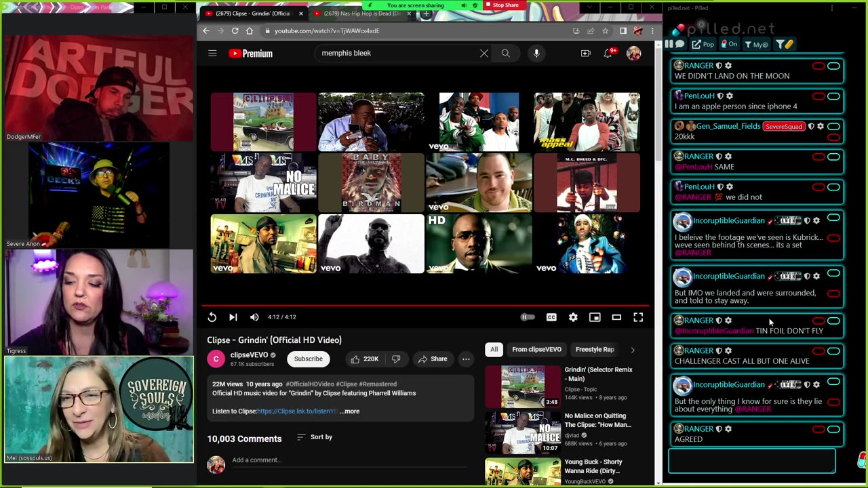This screenshot has height=488, width=868.
Task: Open the hashtag #Clipse link
Action: [x=346, y=384]
